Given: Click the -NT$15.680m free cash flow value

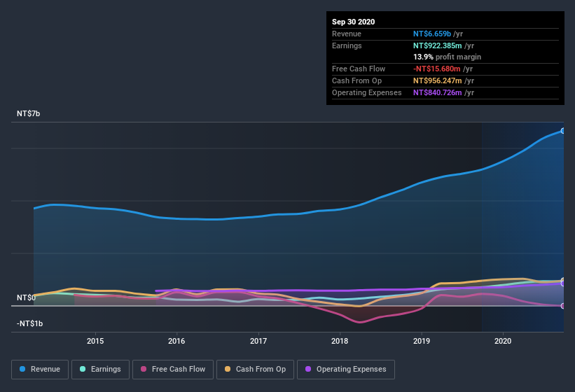Looking at the screenshot, I should coord(437,69).
